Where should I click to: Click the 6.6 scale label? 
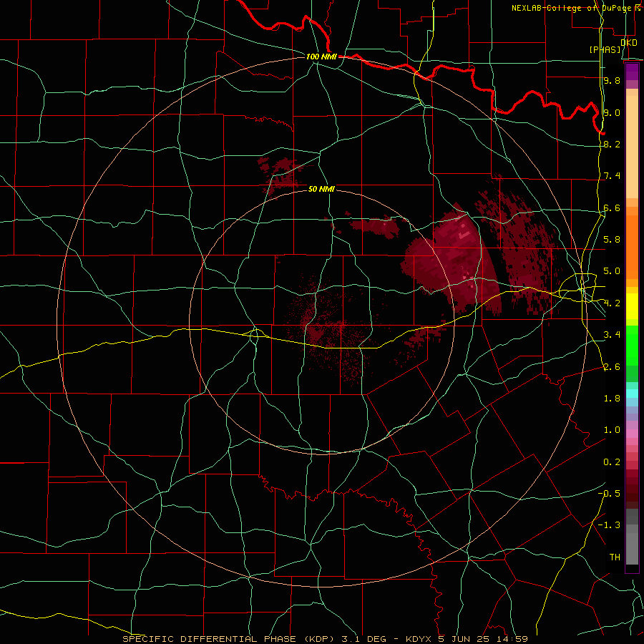pos(612,208)
